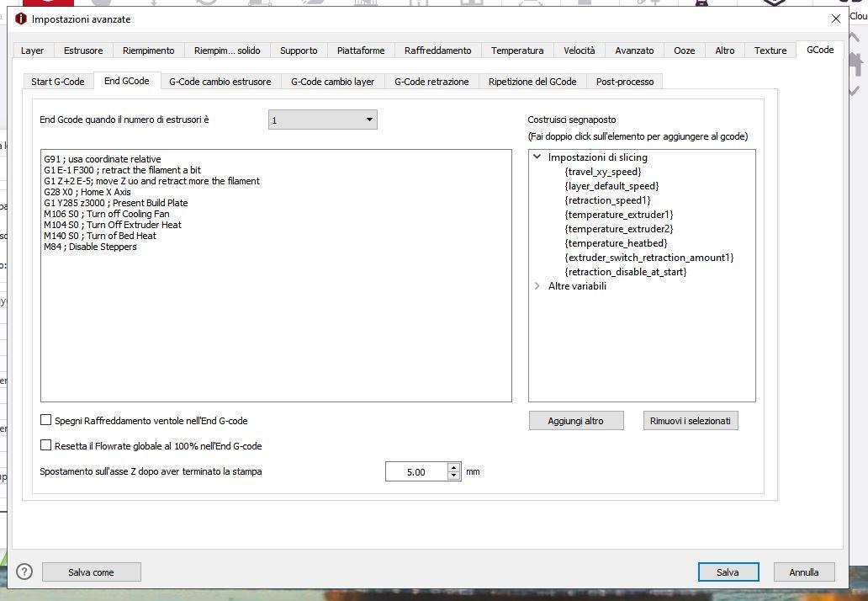Click the IdeaMaker logo in title bar
Viewport: 868px width, 601px height.
click(21, 19)
